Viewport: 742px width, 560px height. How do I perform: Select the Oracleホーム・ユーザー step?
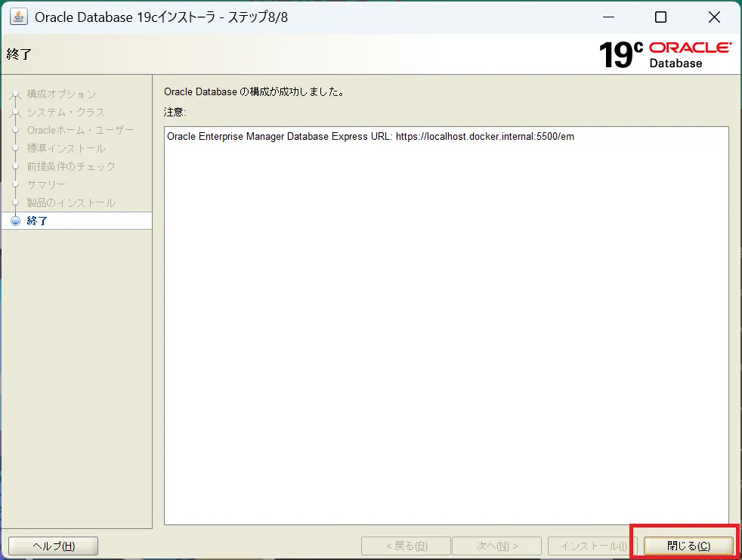[80, 130]
